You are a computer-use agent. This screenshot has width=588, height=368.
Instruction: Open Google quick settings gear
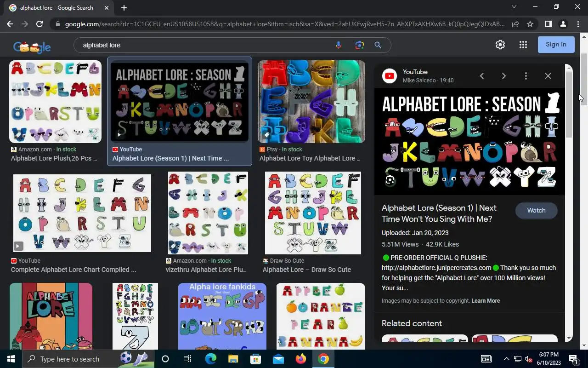500,45
